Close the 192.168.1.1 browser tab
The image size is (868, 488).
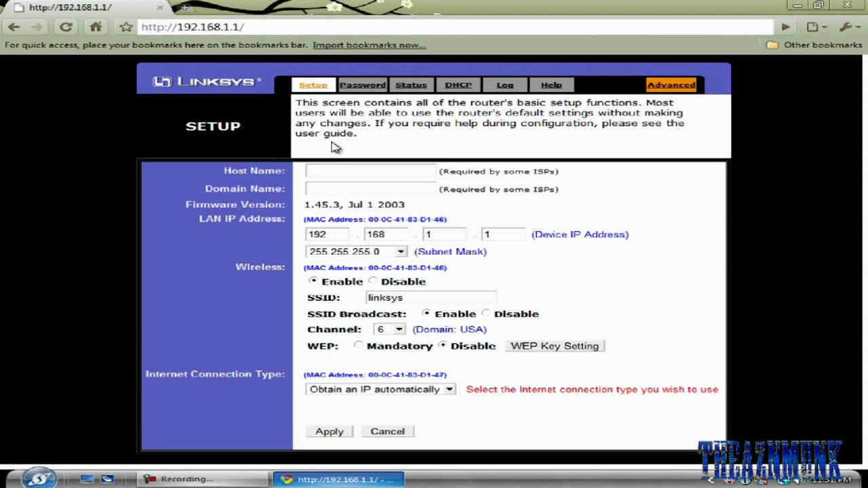[160, 7]
